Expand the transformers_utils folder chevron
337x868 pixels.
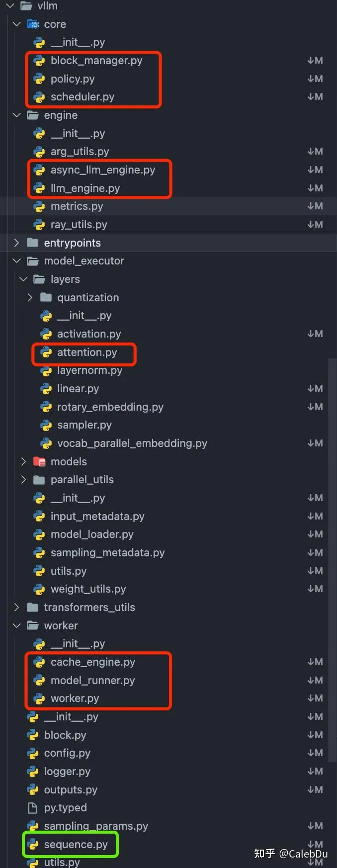point(17,608)
